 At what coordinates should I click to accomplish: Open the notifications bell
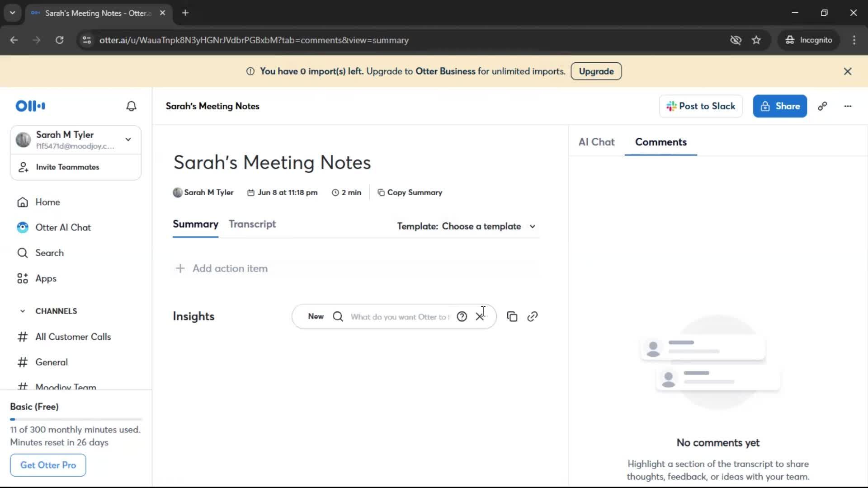pyautogui.click(x=131, y=106)
